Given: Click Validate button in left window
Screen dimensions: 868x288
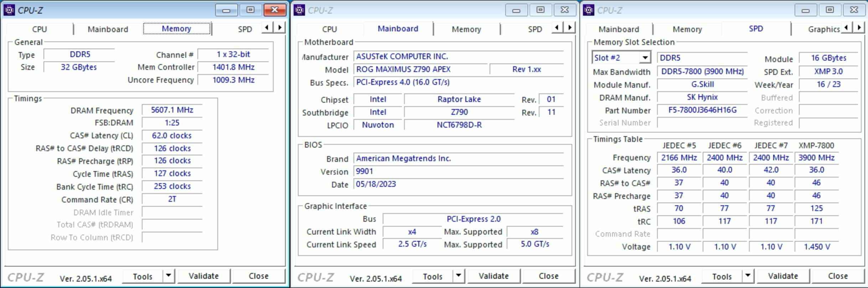Looking at the screenshot, I should pos(204,276).
